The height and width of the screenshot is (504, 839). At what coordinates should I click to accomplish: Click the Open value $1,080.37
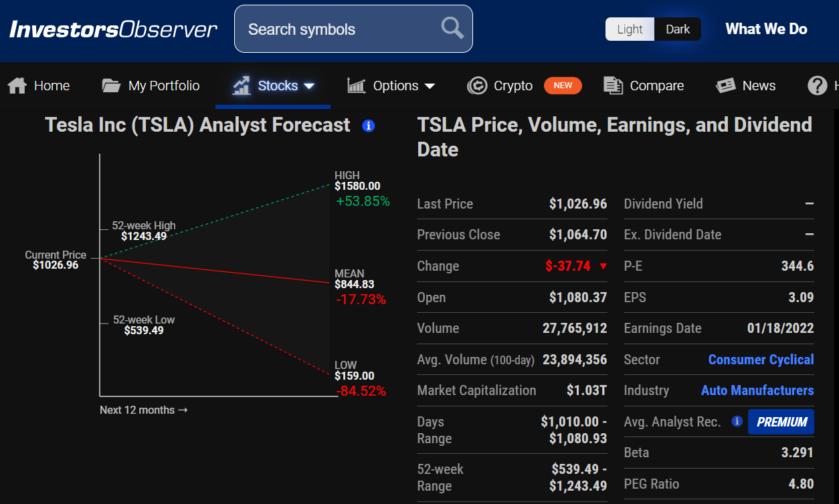pyautogui.click(x=578, y=297)
